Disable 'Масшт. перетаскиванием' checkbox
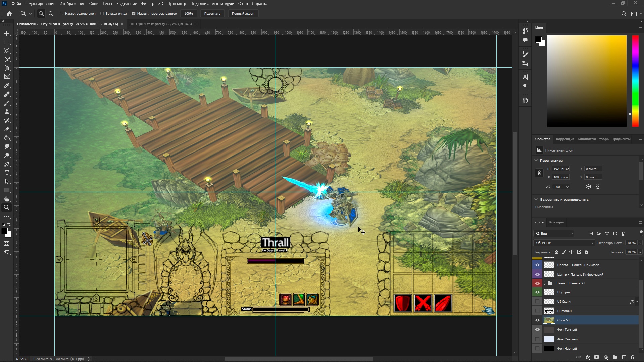Image resolution: width=644 pixels, height=362 pixels. point(134,14)
